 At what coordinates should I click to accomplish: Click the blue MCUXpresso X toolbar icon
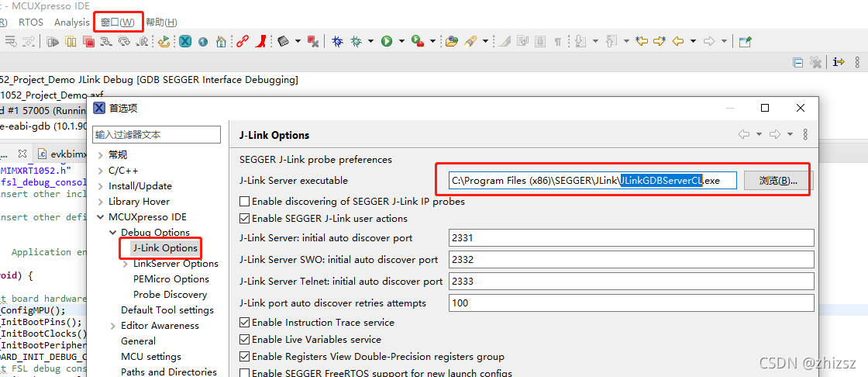click(x=185, y=41)
